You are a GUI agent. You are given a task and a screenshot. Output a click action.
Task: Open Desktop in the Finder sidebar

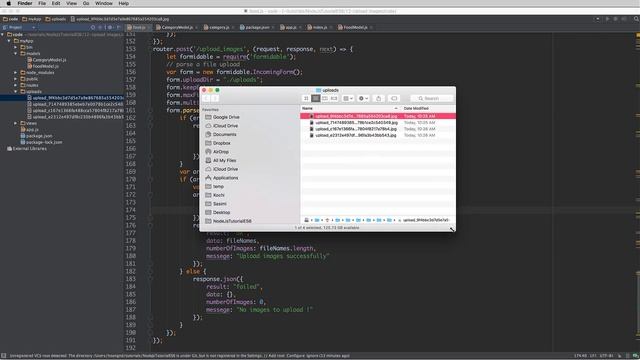(x=218, y=213)
